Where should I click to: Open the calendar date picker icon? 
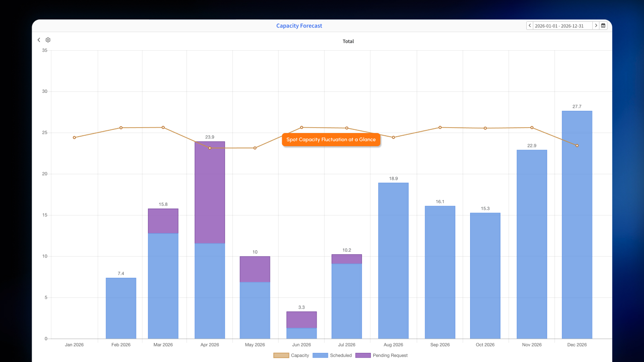point(603,26)
